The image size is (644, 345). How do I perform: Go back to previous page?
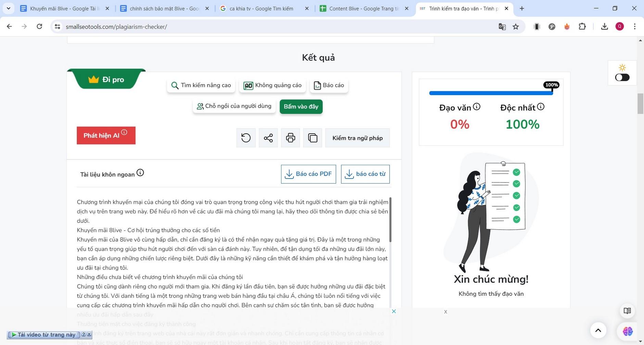tap(9, 26)
